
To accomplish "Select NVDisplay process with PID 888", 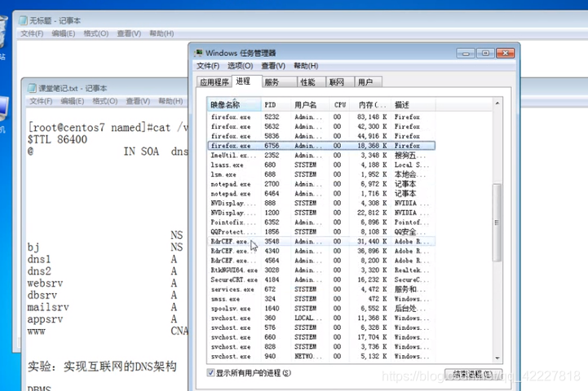I will pyautogui.click(x=321, y=203).
